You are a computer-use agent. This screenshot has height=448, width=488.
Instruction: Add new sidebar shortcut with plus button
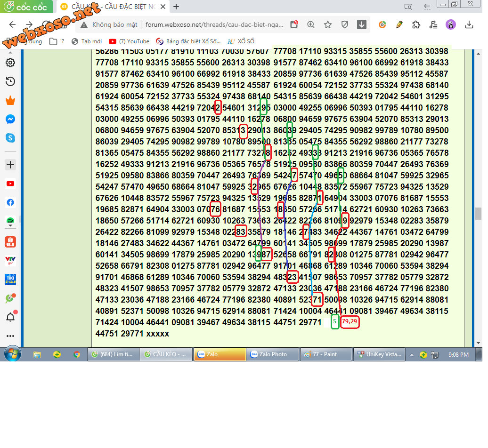[10, 165]
